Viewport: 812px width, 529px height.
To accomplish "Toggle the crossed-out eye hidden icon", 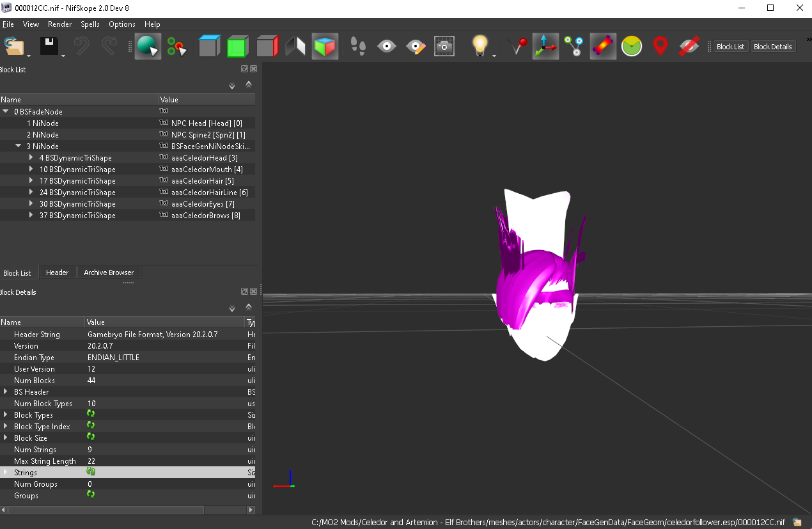I will [x=689, y=46].
